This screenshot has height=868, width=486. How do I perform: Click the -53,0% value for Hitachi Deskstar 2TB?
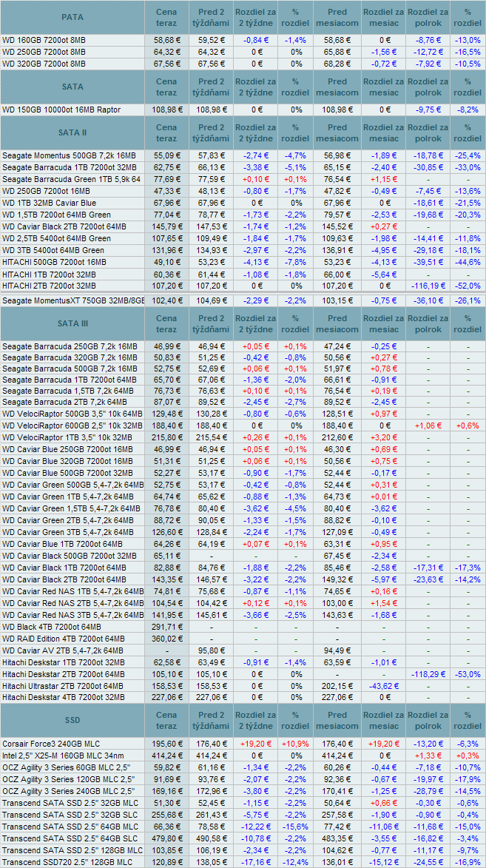[x=468, y=673]
